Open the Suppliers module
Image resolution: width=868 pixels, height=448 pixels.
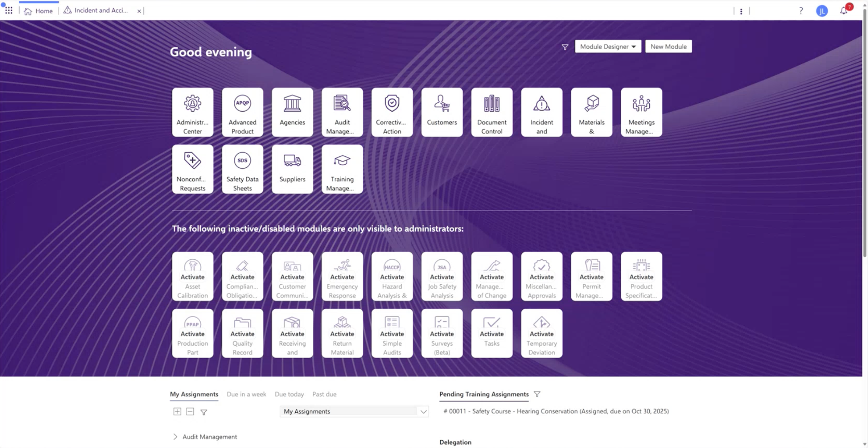(x=292, y=169)
